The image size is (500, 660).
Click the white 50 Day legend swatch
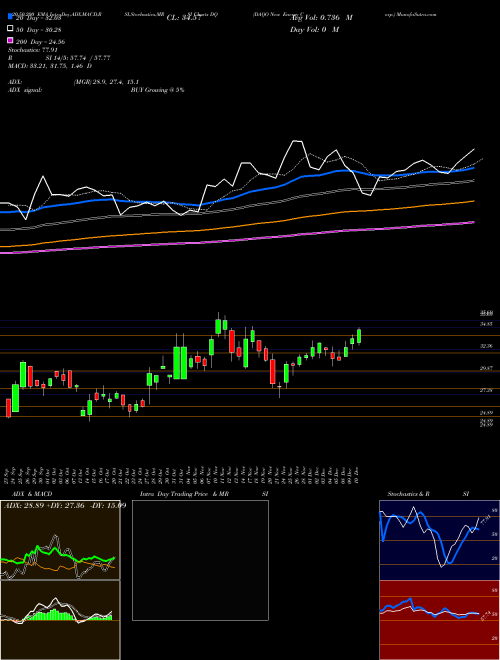pyautogui.click(x=11, y=29)
